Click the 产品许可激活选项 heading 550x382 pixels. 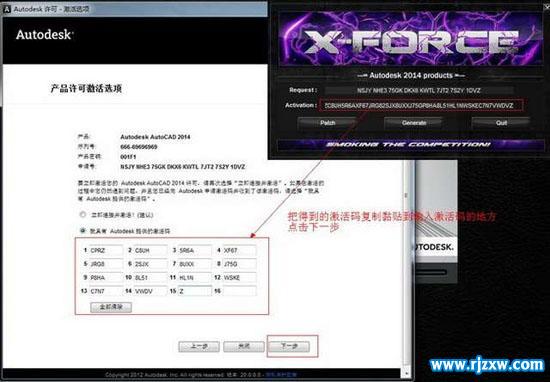(86, 88)
